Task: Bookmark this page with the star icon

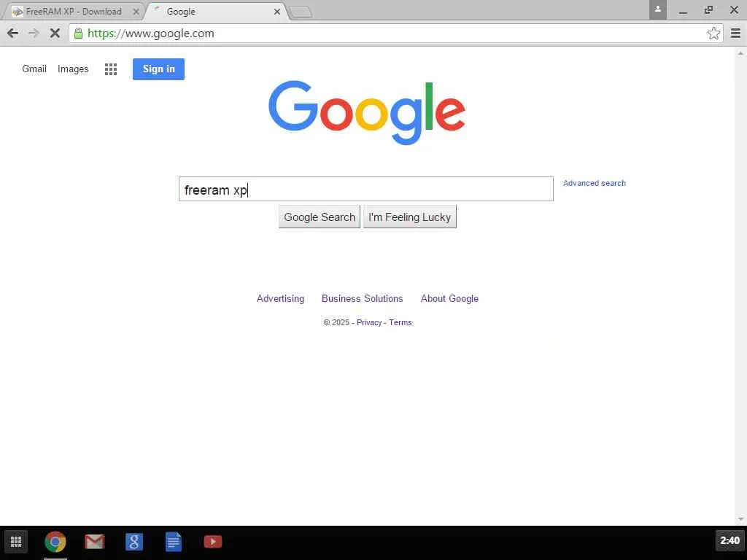Action: click(713, 33)
